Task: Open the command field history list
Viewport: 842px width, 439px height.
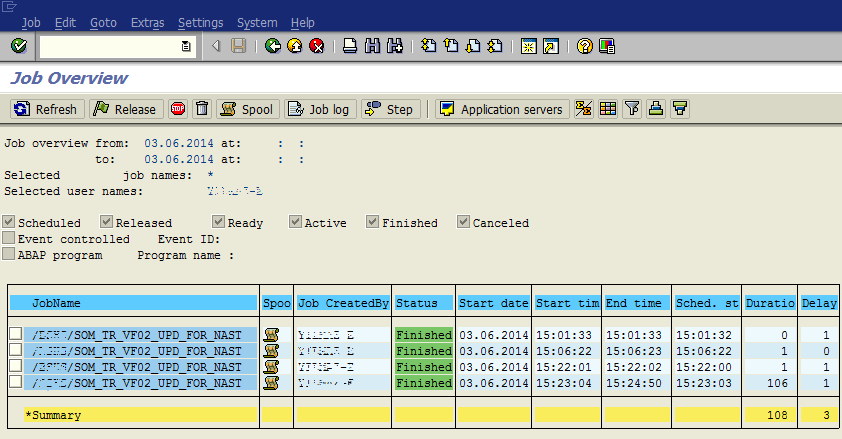Action: [186, 47]
